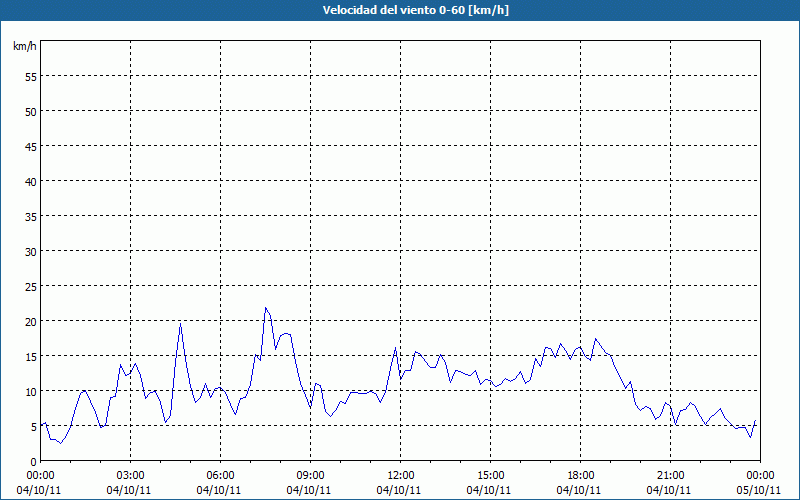Image resolution: width=800 pixels, height=500 pixels.
Task: Pick the 04/10/11 date beneath 21:00
Action: pos(669,490)
